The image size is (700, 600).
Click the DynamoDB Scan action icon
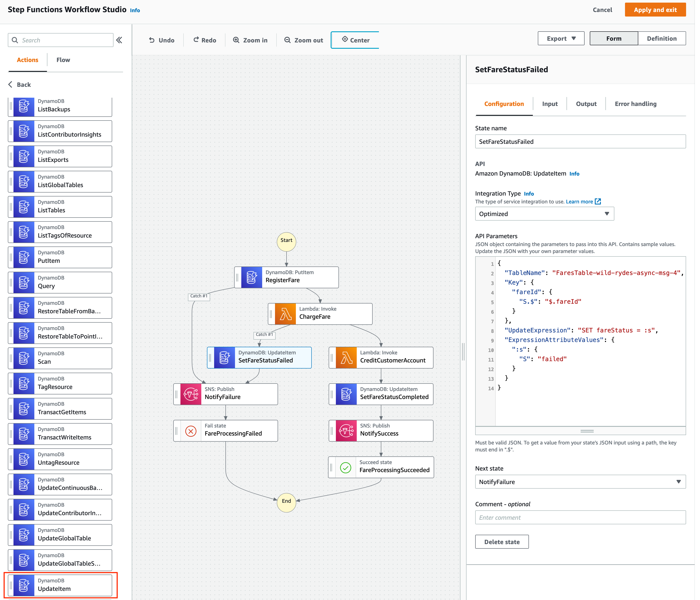point(24,358)
